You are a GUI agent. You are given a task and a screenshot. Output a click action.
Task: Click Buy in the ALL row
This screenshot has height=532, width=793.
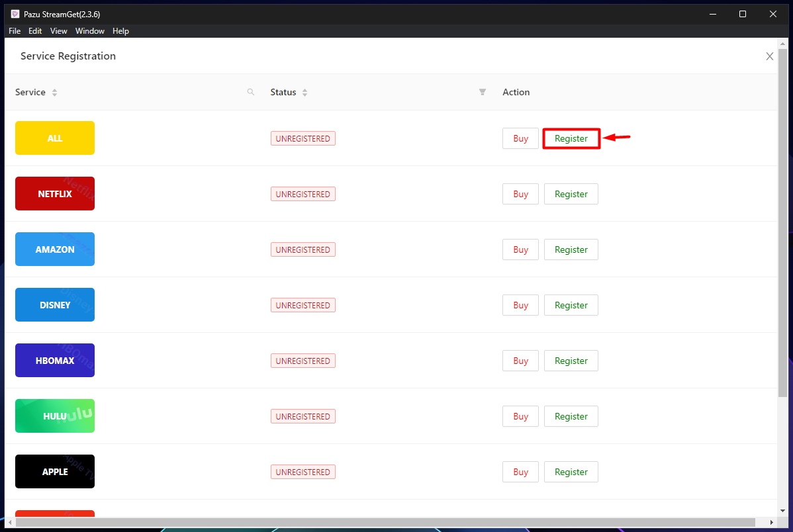(x=520, y=138)
